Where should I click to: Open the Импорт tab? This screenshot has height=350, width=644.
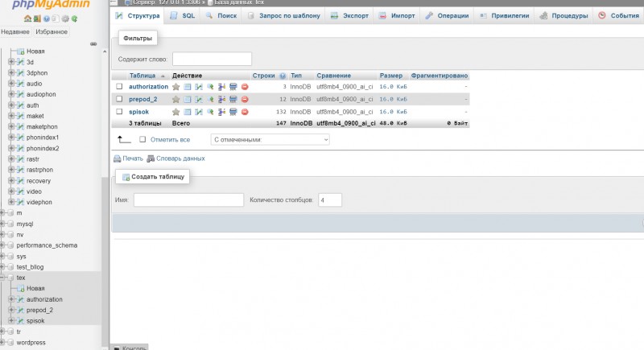[x=397, y=15]
